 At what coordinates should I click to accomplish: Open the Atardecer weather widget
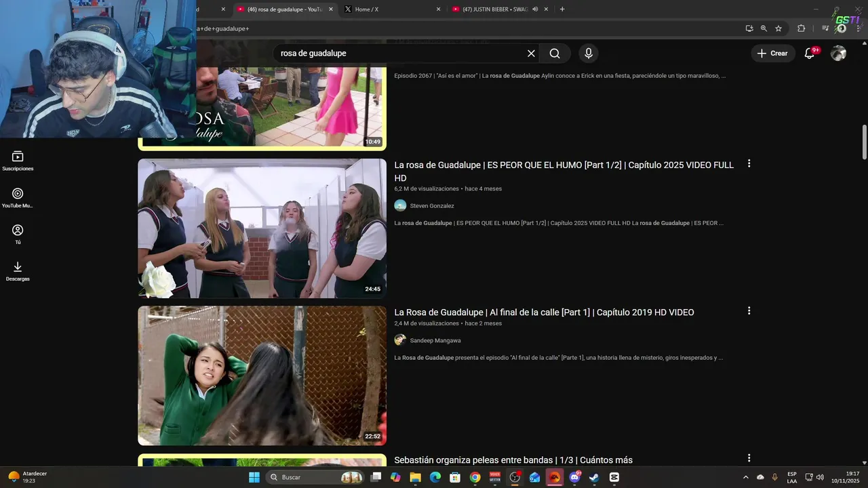coord(27,477)
